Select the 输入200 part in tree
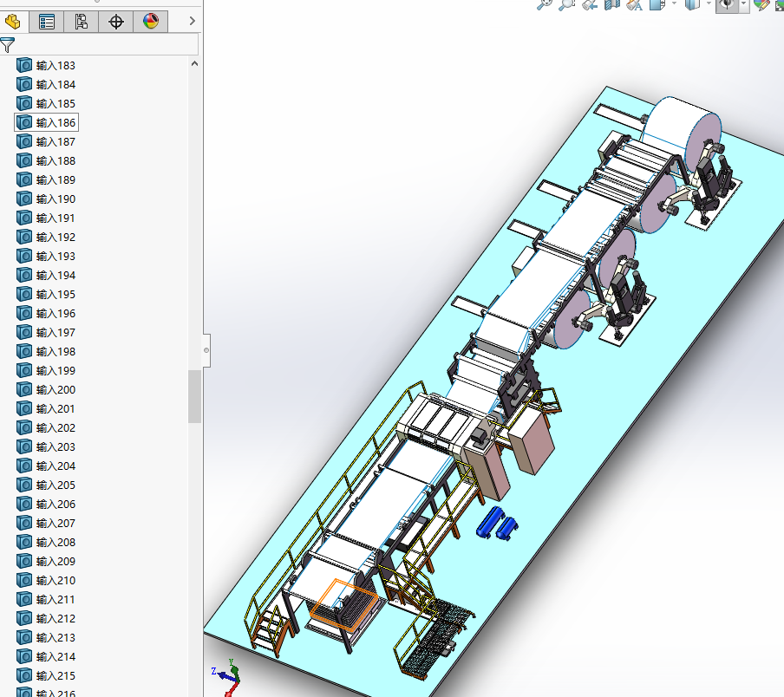This screenshot has width=784, height=697. point(56,390)
